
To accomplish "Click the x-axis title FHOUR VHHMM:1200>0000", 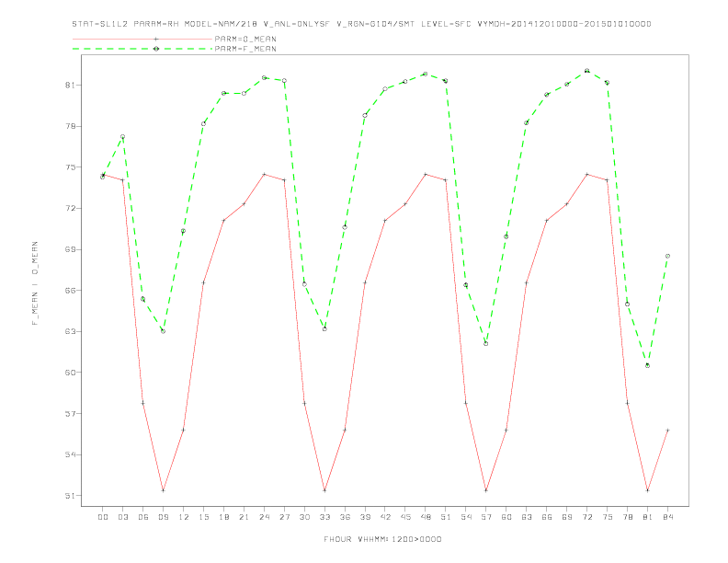I will click(x=382, y=539).
